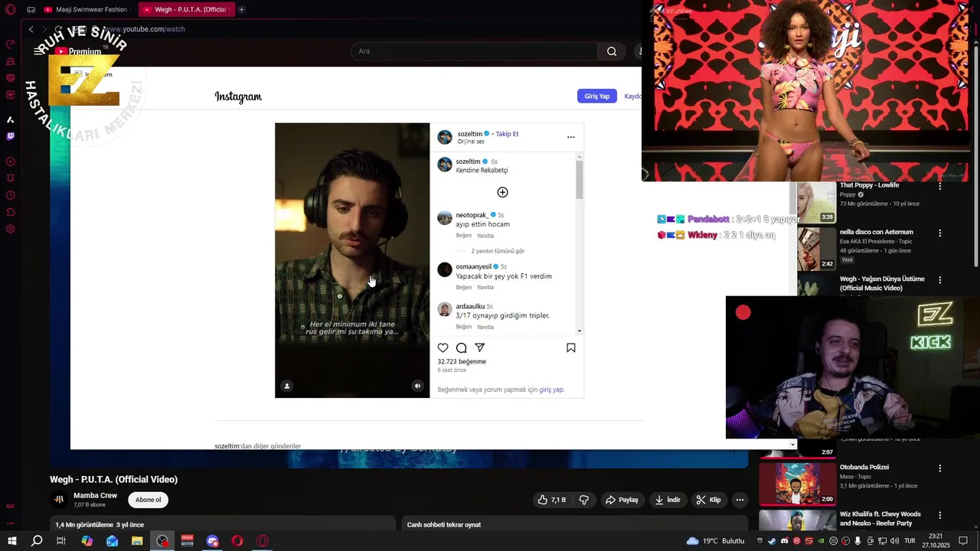Open Twitch from the Opera sidebar
Image resolution: width=980 pixels, height=551 pixels.
11,136
